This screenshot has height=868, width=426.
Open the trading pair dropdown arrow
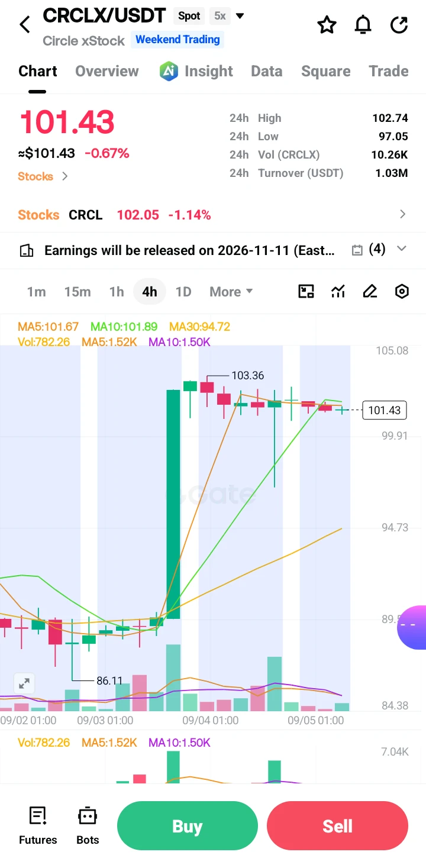(x=240, y=16)
